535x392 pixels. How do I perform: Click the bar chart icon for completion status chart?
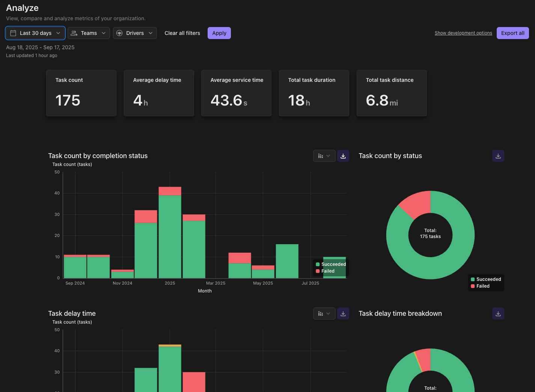(321, 156)
